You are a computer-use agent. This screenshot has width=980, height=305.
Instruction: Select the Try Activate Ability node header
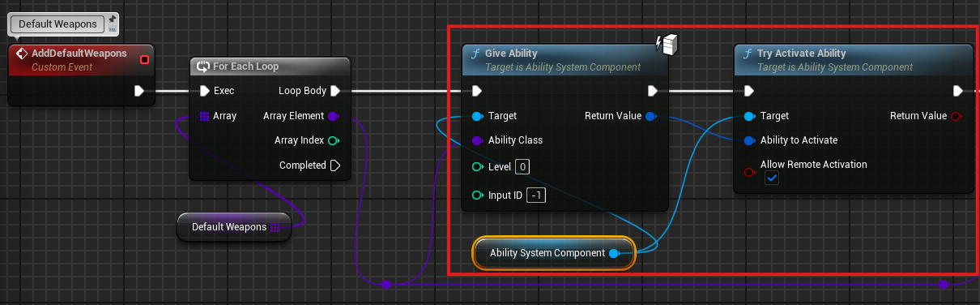tap(854, 59)
